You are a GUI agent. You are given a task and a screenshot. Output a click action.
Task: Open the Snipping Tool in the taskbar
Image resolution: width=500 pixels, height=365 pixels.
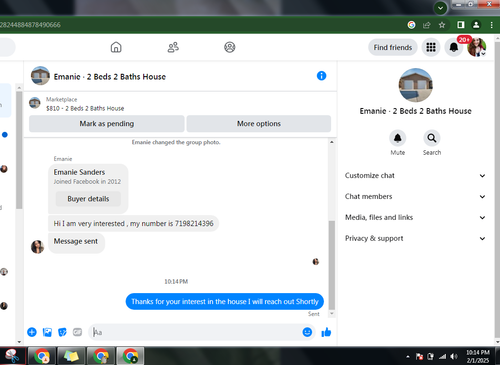click(13, 356)
